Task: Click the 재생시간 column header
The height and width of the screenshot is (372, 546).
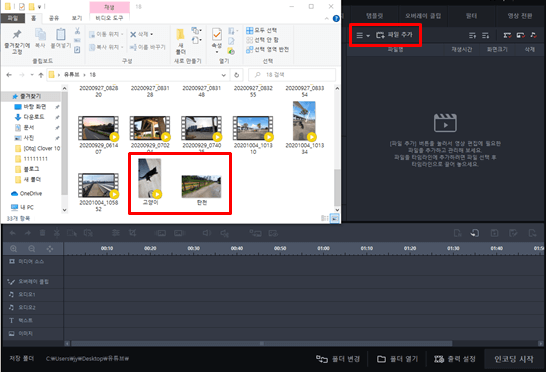Action: click(461, 49)
